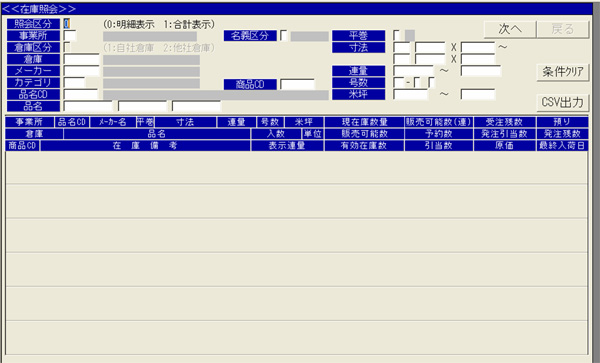Image resolution: width=600 pixels, height=363 pixels.
Task: Focus the 照会区分 input showing 0
Action: [67, 24]
